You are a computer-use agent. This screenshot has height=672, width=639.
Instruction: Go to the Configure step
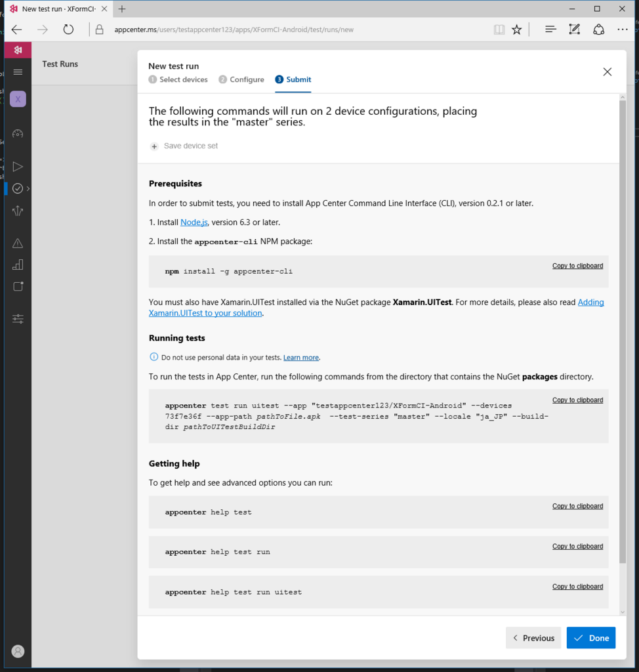point(241,79)
